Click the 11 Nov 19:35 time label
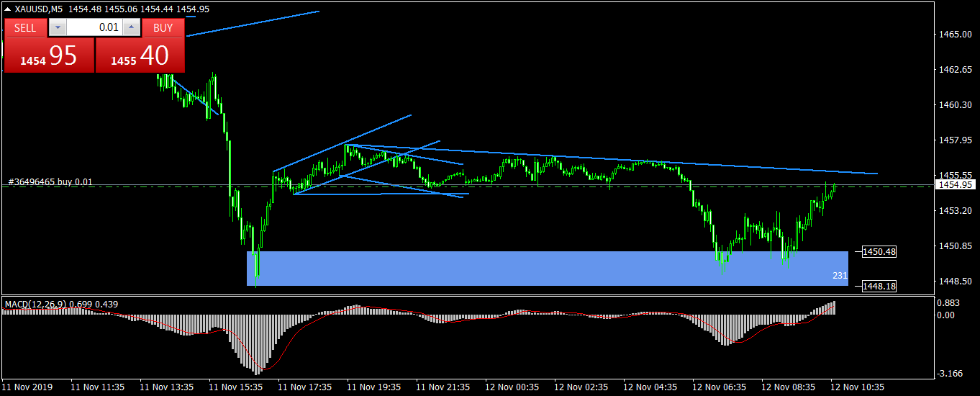The image size is (980, 396). click(374, 387)
